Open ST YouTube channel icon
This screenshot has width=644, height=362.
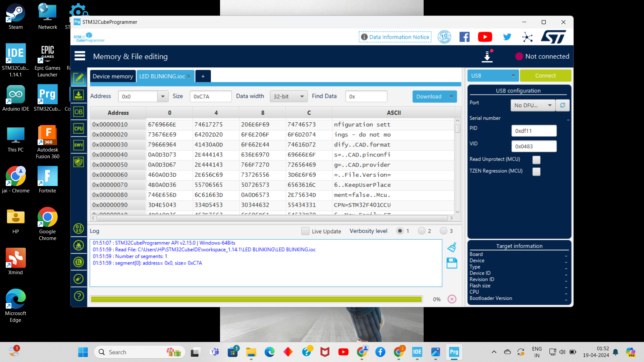[485, 37]
